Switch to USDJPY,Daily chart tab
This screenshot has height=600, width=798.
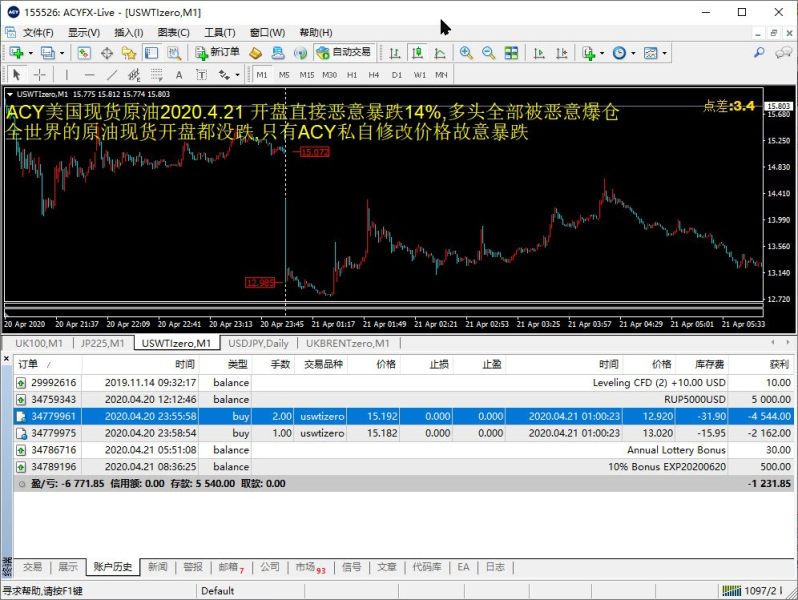259,344
